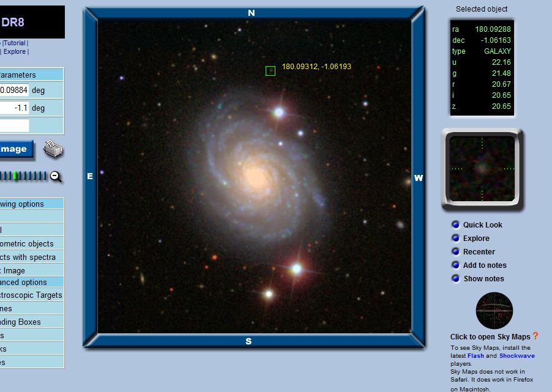Click the Advanced options header

32,282
